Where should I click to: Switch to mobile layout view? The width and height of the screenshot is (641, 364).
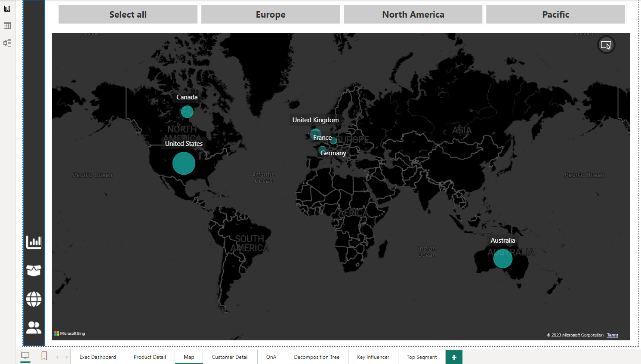[44, 356]
